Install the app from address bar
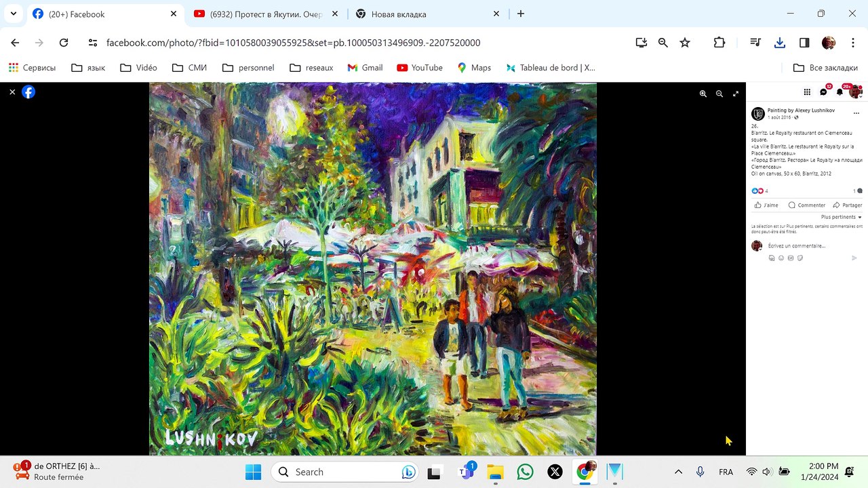 point(642,43)
